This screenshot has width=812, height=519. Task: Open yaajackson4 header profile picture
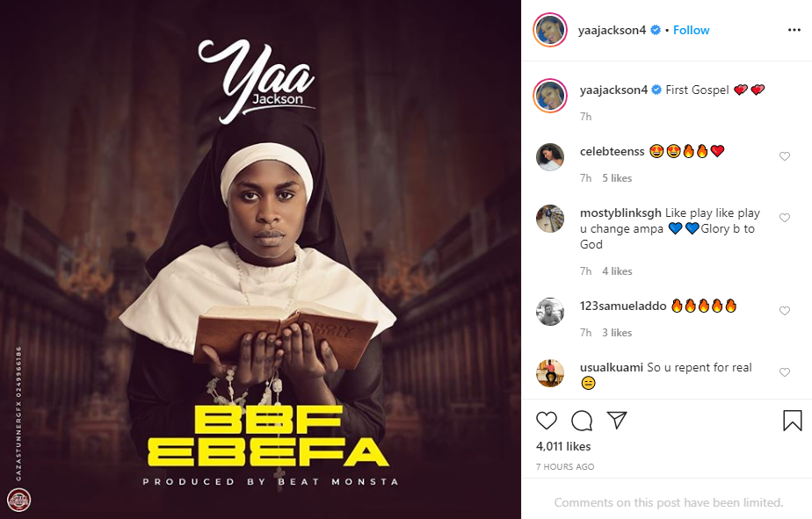(550, 30)
